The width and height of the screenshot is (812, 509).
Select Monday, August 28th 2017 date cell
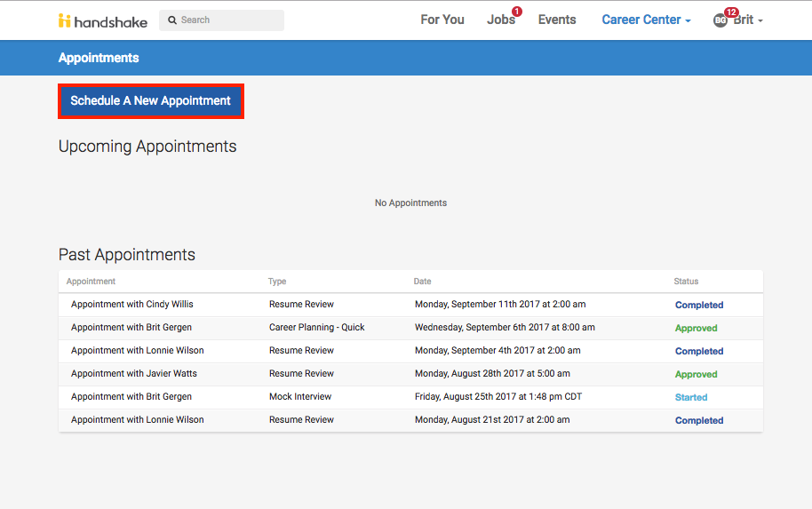click(x=492, y=373)
